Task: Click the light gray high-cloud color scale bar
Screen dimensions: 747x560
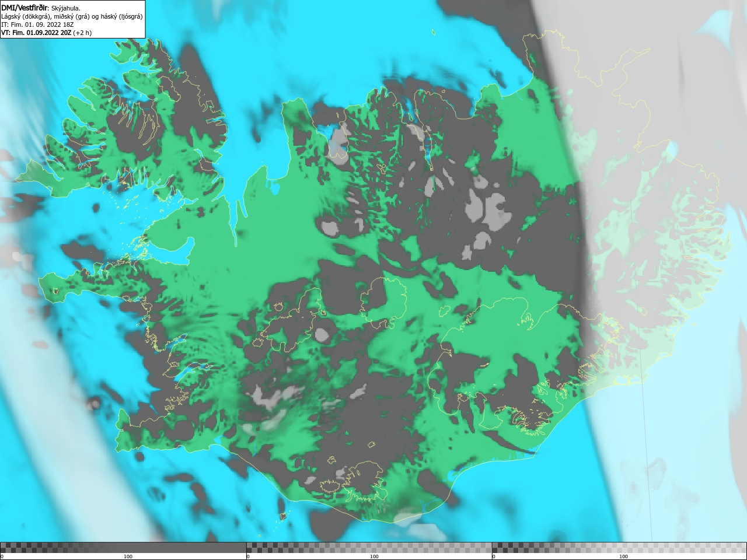Action: (619, 548)
